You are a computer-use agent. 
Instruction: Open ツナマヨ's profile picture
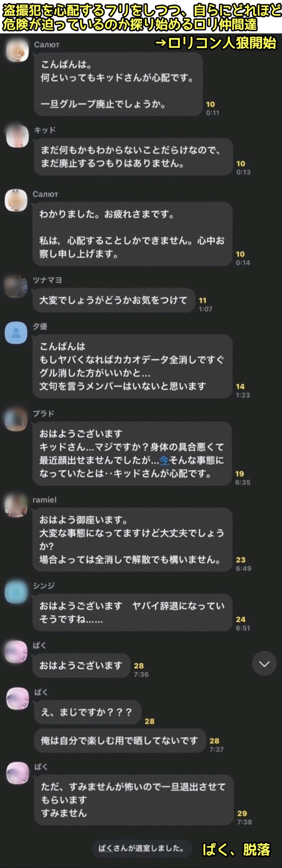16,286
